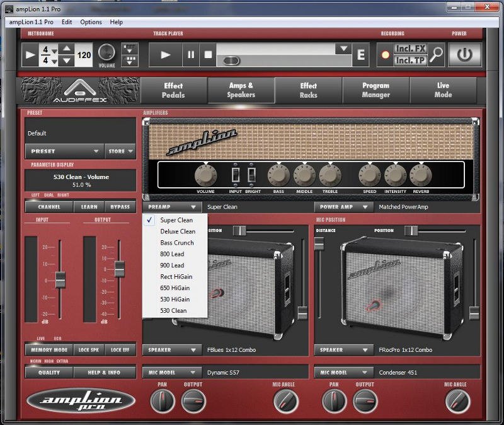Click the amplifier INTENSITY knob
This screenshot has height=425, width=504.
396,176
